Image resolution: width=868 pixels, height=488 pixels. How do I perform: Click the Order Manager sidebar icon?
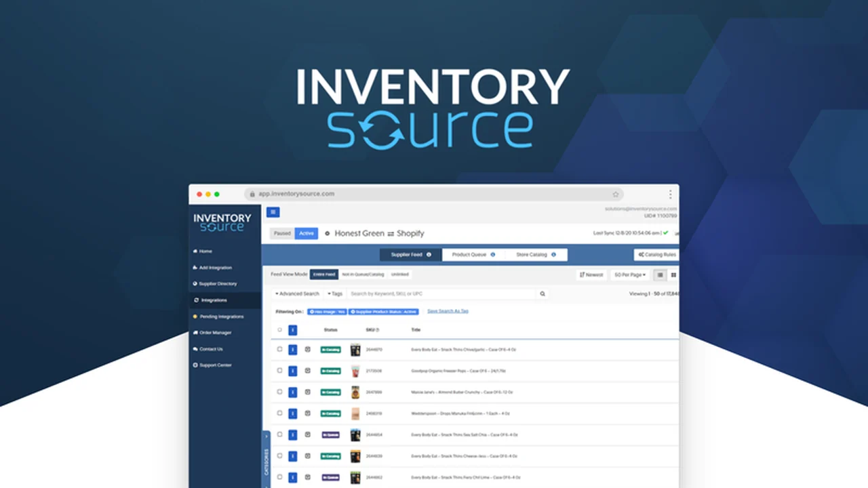195,333
